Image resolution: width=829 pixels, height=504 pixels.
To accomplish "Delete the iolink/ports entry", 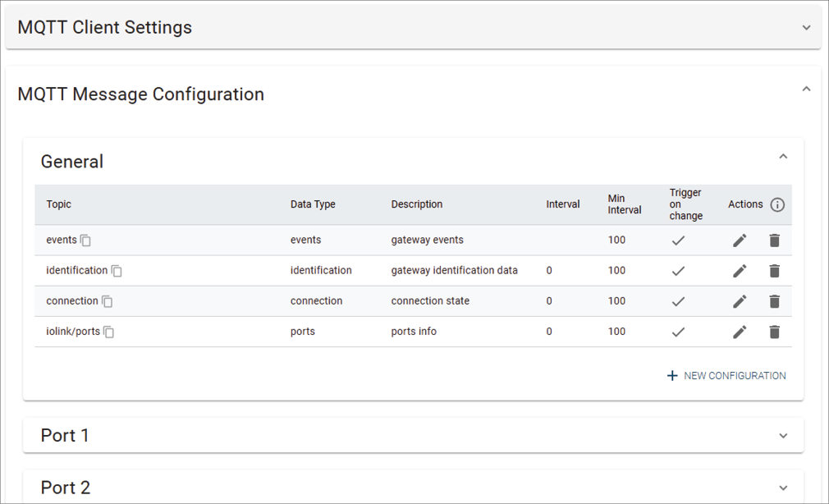I will click(x=774, y=332).
